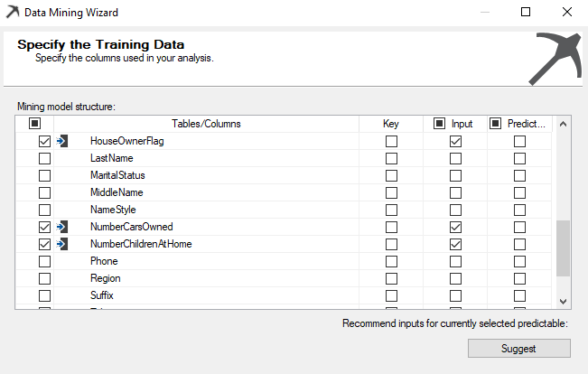Click the HouseOwnerFlag arrow icon

pyautogui.click(x=62, y=141)
